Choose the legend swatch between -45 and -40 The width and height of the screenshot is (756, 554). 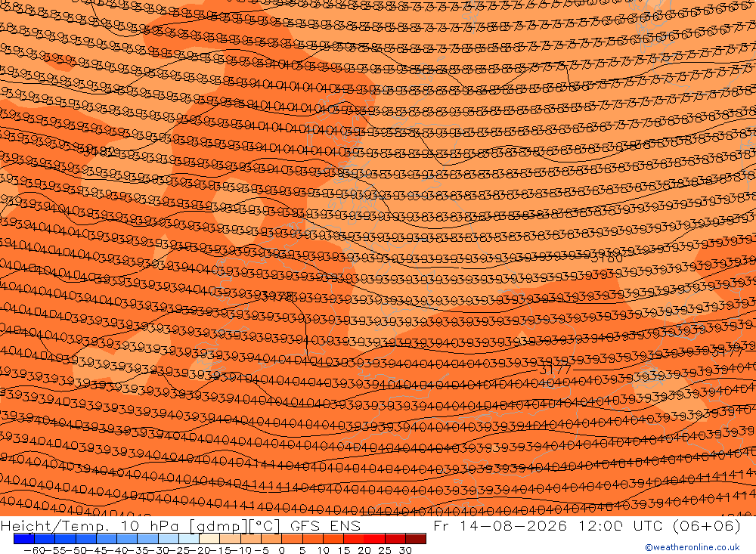107,539
